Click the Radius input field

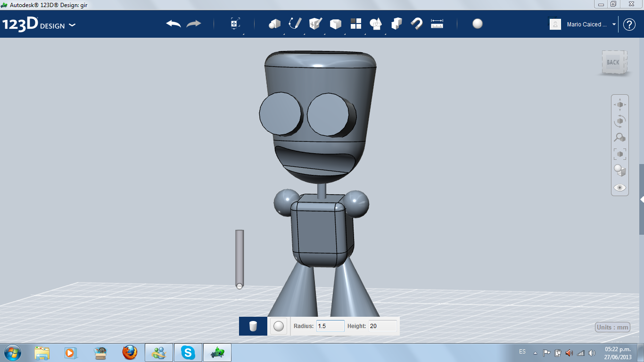(x=330, y=326)
